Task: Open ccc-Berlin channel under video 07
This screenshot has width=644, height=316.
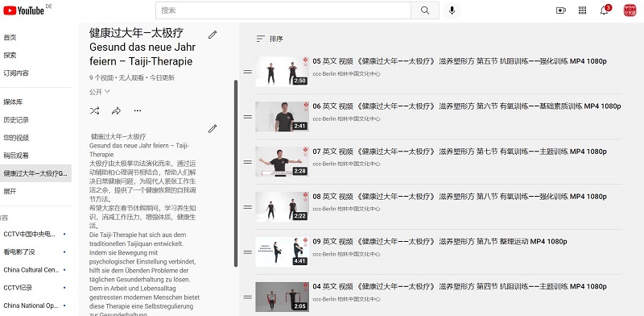Action: click(346, 164)
